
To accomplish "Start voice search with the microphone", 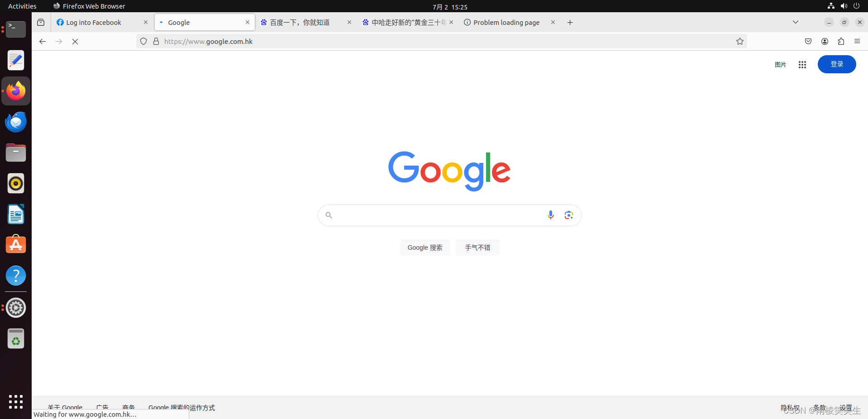I will pyautogui.click(x=551, y=215).
